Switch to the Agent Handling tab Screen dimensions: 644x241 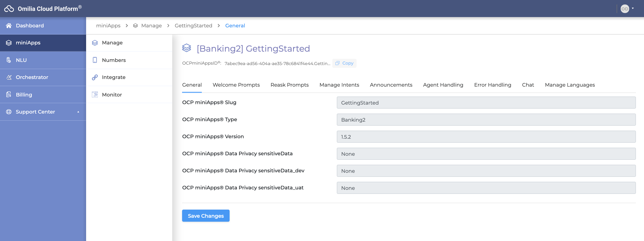click(x=443, y=85)
